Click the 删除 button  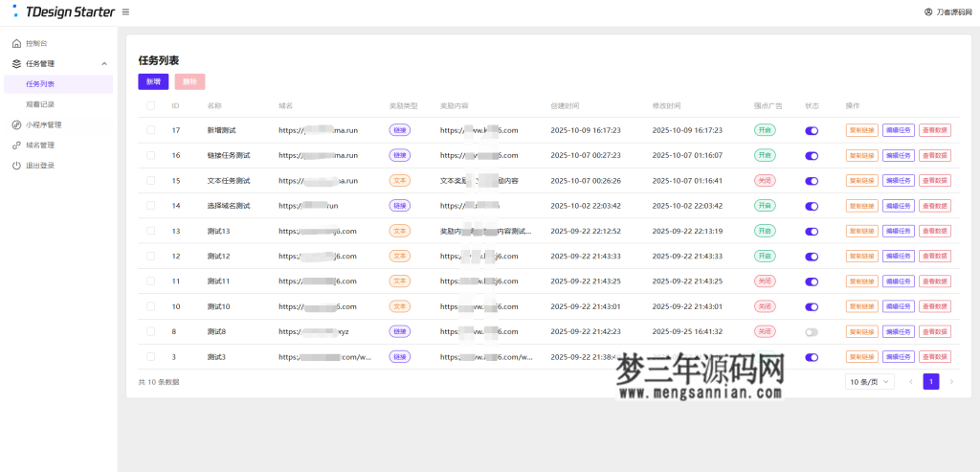coord(190,82)
